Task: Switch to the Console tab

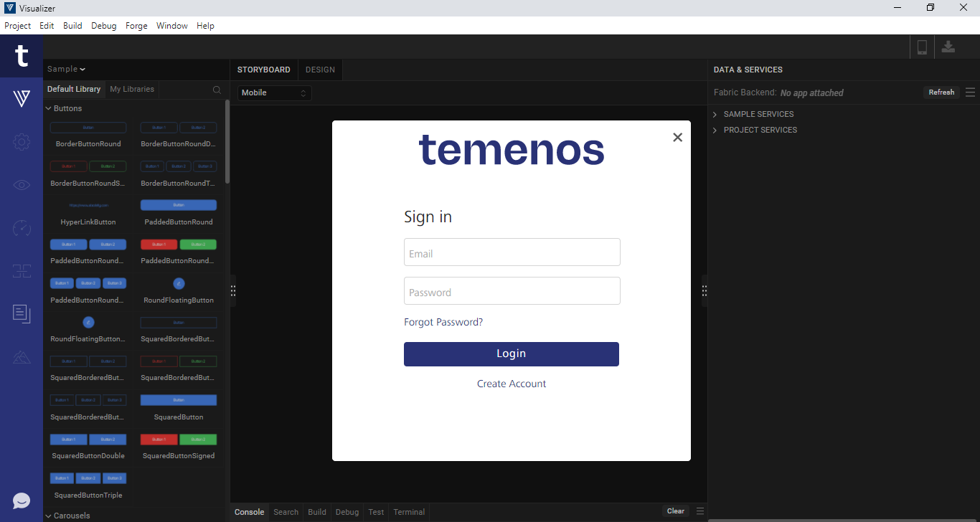Action: [250, 512]
